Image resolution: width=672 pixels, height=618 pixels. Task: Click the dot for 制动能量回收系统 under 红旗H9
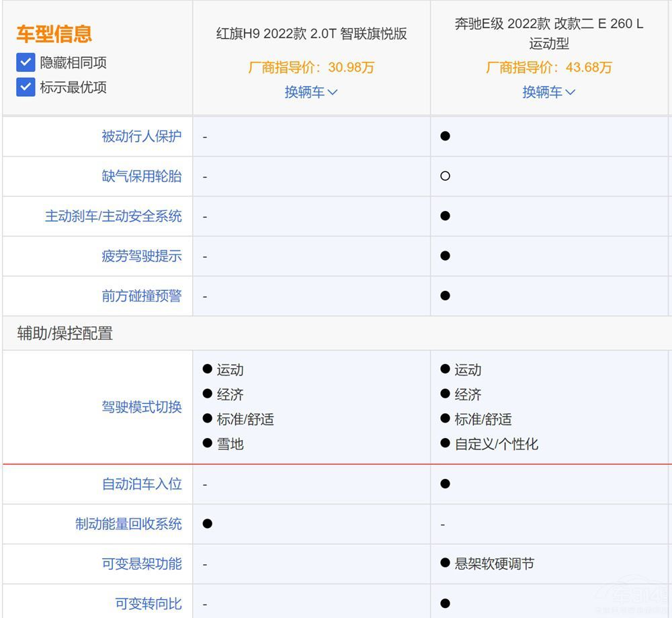206,524
